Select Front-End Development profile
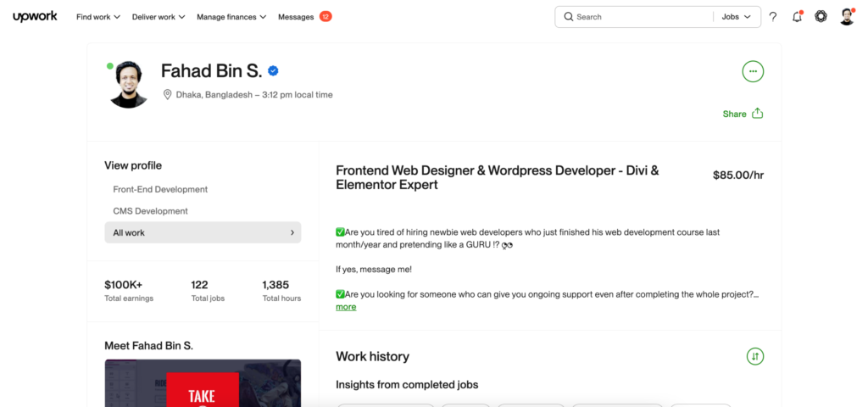This screenshot has height=407, width=868. tap(160, 189)
